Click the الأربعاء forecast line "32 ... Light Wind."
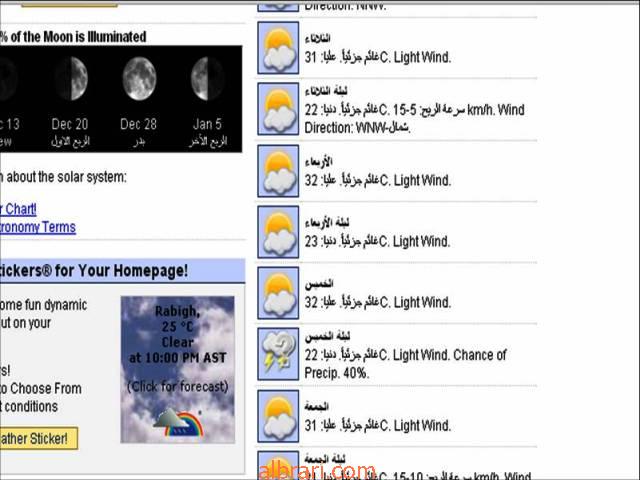 [378, 180]
